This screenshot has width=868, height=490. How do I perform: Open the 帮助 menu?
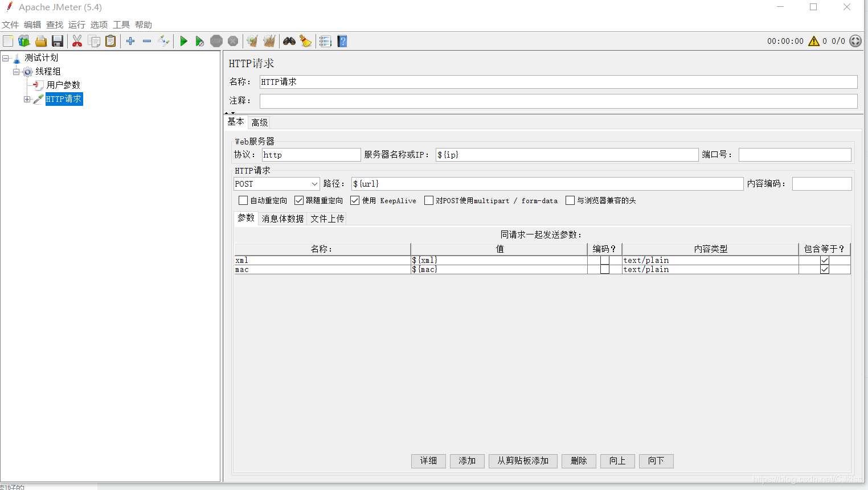pos(144,24)
